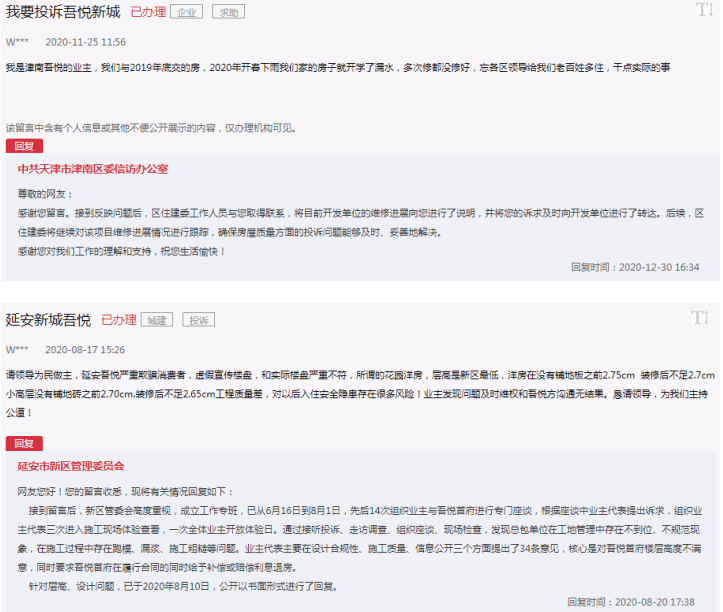Click the red 回复 badge under the second post
723x612 pixels.
(x=24, y=443)
